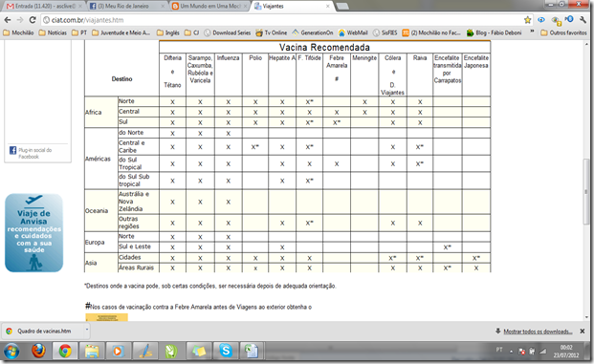The height and width of the screenshot is (364, 594).
Task: Open Quadro de vacinas.htm download
Action: coord(44,332)
